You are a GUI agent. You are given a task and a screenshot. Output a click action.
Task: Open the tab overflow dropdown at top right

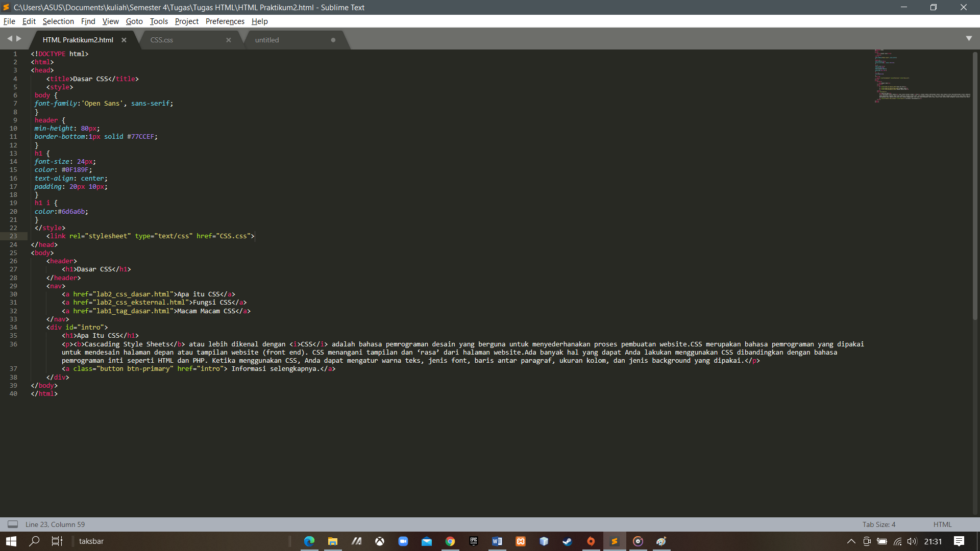tap(969, 38)
